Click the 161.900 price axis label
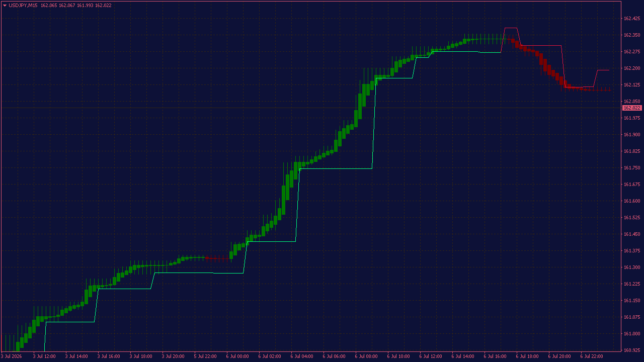The image size is (644, 362). tap(632, 135)
